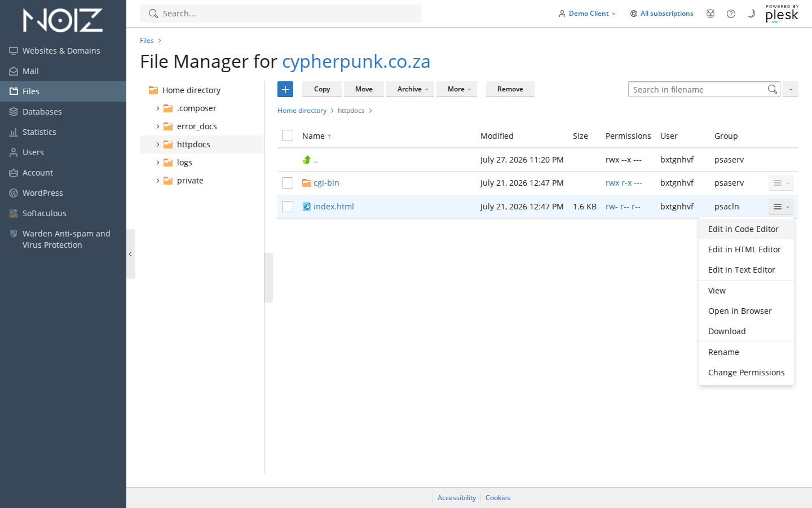Image resolution: width=812 pixels, height=508 pixels.
Task: Choose Edit in HTML Editor
Action: 747,249
